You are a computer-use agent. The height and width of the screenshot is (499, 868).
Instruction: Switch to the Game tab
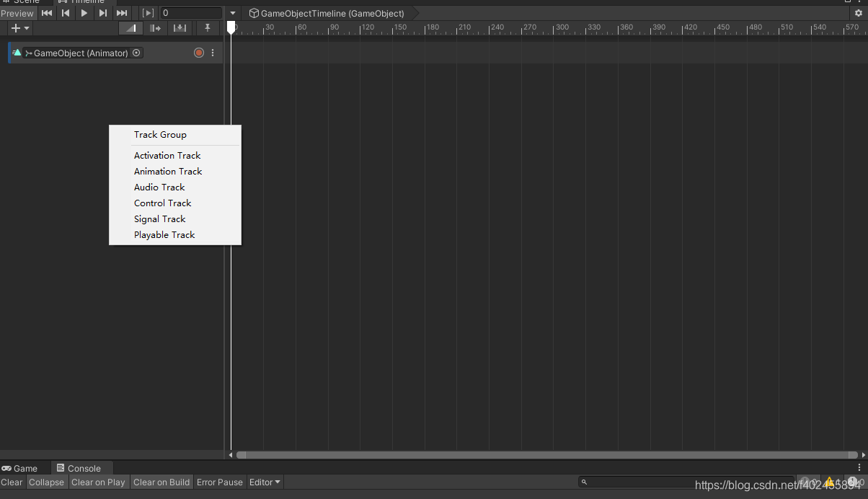[22, 467]
